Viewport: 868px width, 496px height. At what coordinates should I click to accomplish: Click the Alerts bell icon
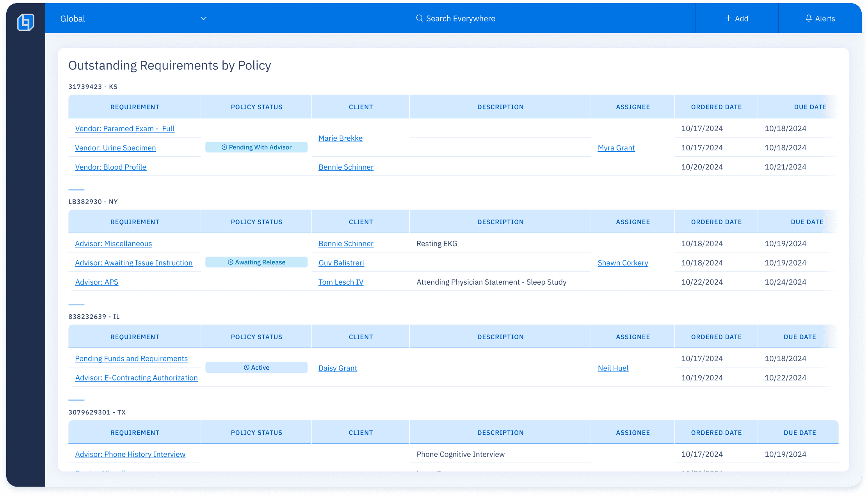click(809, 18)
